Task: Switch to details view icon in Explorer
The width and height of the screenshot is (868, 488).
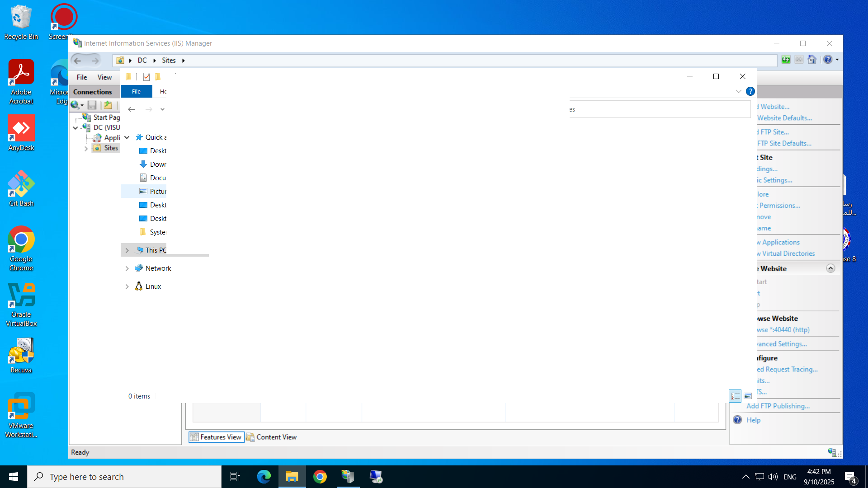Action: [x=735, y=396]
